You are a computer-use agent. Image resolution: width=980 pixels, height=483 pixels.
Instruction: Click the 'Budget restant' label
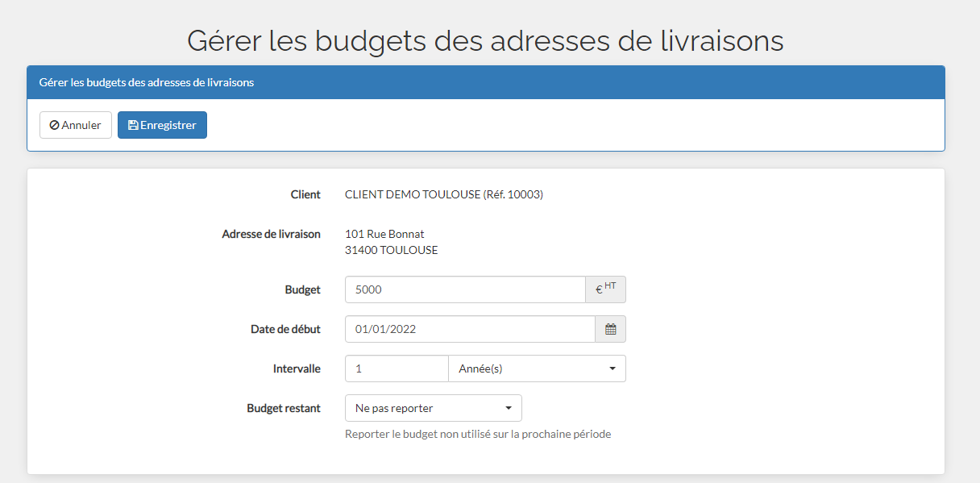pyautogui.click(x=283, y=408)
